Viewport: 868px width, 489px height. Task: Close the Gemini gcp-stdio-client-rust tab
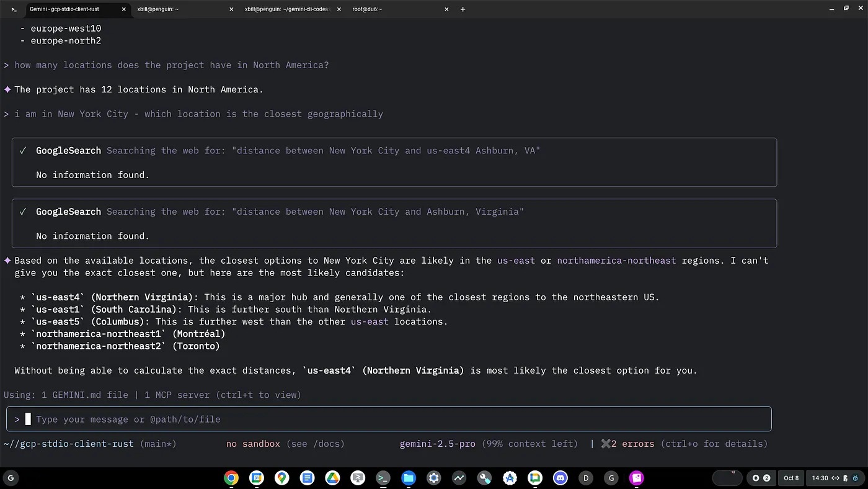124,9
